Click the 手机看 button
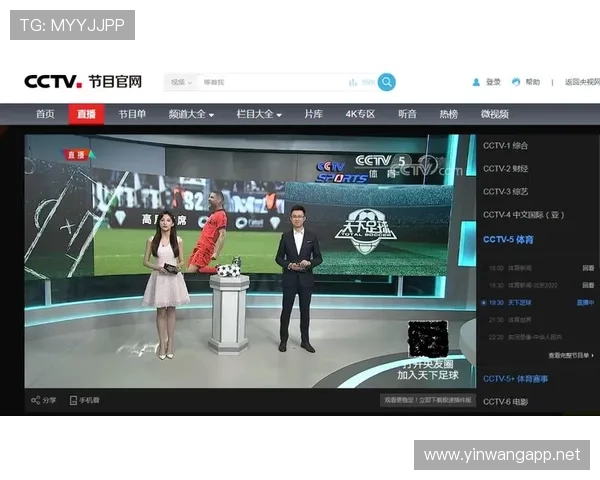The height and width of the screenshot is (480, 600). pos(85,400)
